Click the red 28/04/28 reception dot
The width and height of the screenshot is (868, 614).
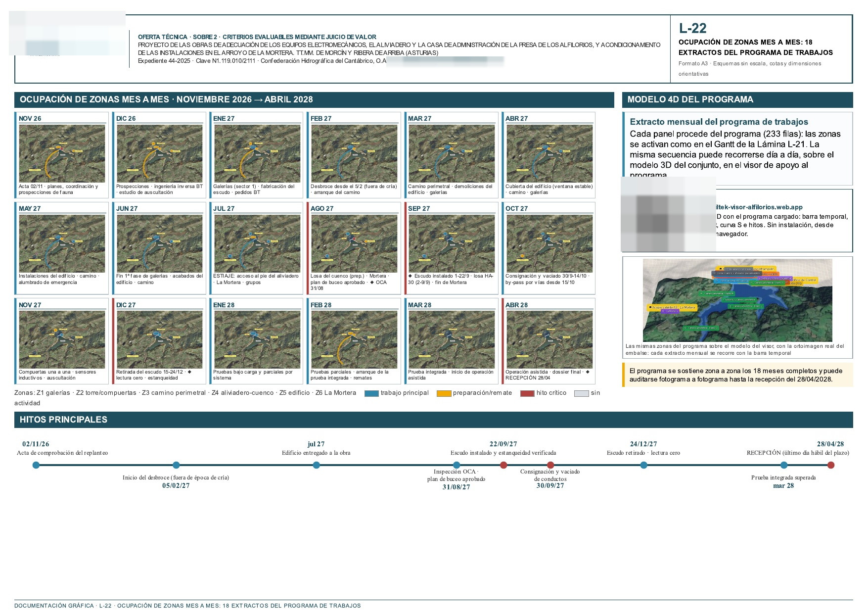(831, 465)
